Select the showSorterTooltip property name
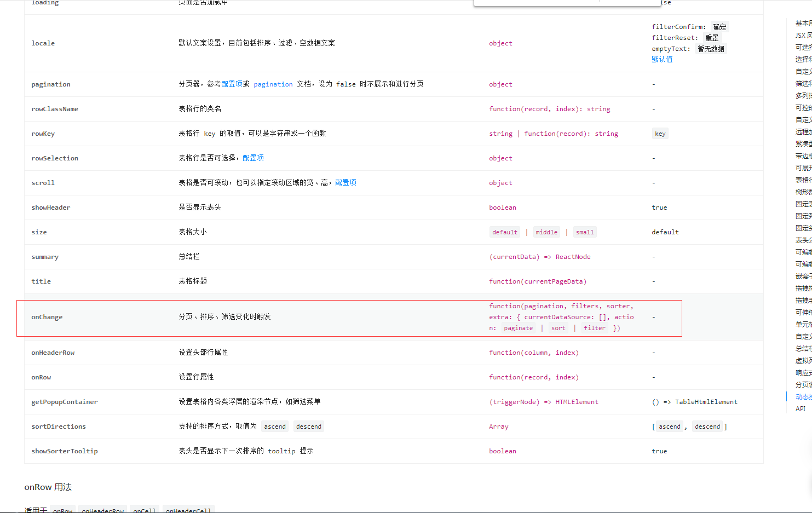Screen dimensions: 812x513 pos(65,451)
